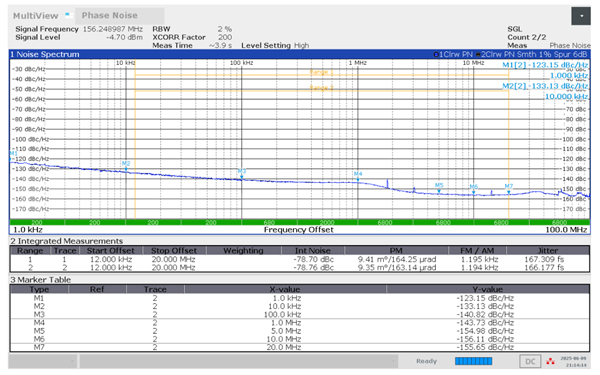Click the Frequency Offset axis label

point(298,230)
